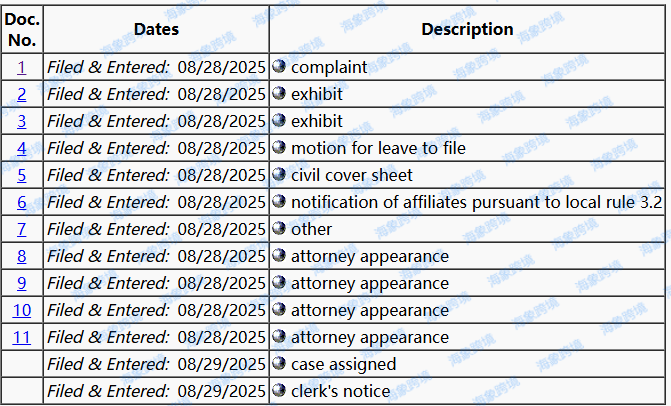This screenshot has width=671, height=406.
Task: Click the globe icon beside civil cover sheet
Action: (x=279, y=175)
